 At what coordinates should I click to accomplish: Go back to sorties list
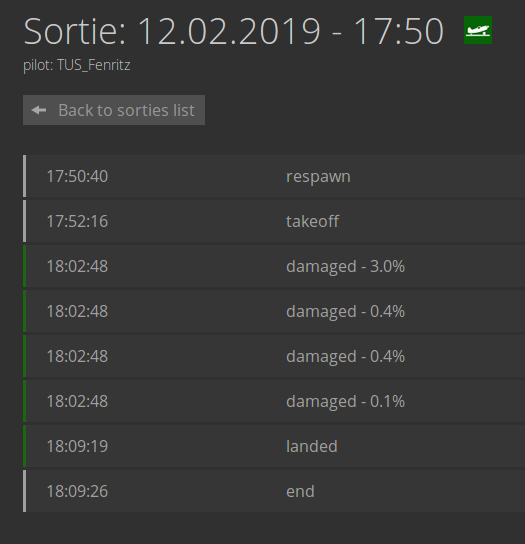[114, 110]
